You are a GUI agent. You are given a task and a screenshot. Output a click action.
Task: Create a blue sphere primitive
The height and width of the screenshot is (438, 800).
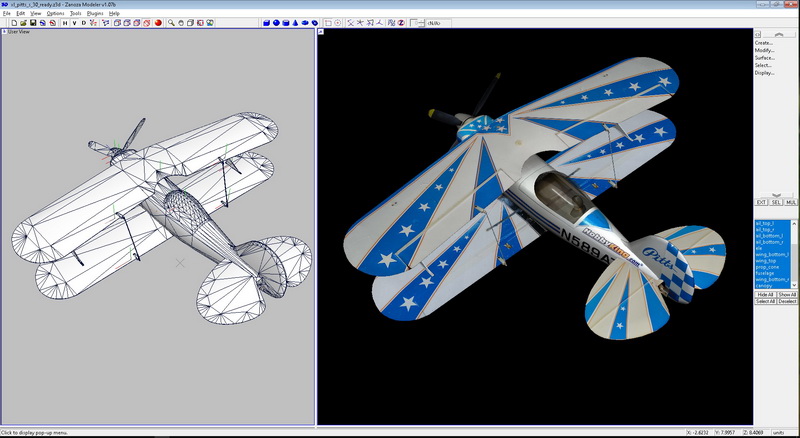coord(276,23)
